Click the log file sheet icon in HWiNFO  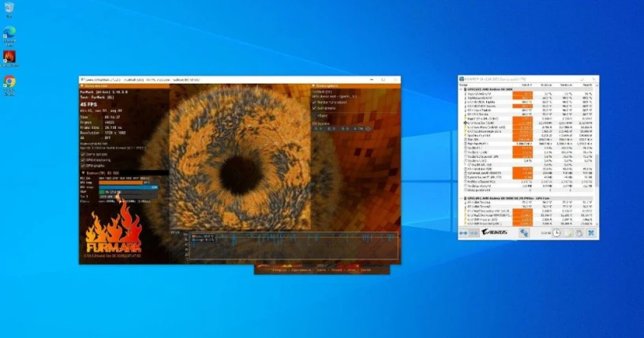click(x=568, y=233)
